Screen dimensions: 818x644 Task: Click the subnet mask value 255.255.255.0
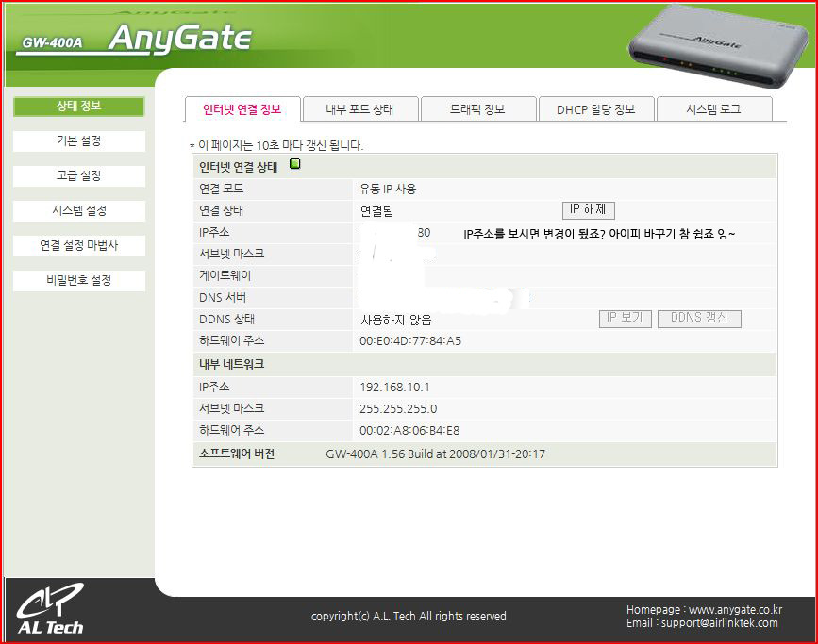pyautogui.click(x=398, y=409)
